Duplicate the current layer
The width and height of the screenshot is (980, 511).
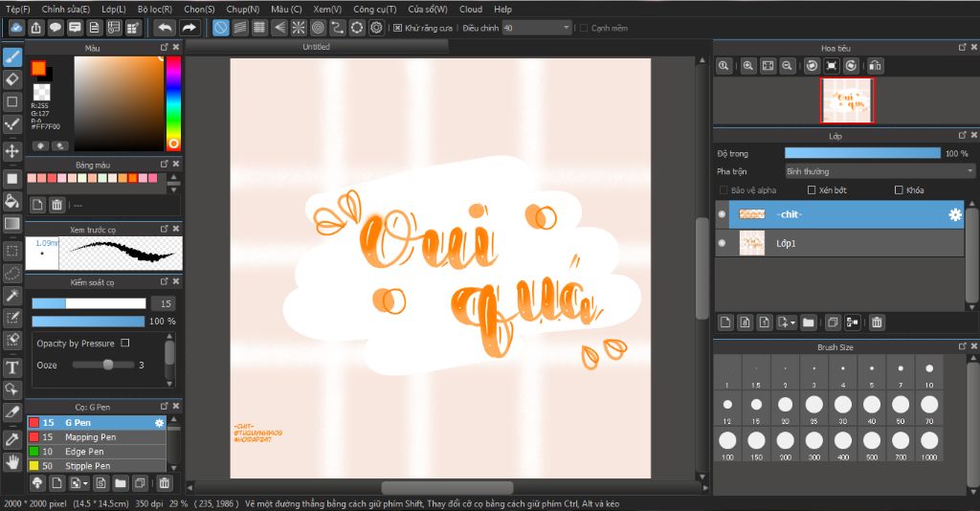[x=833, y=322]
